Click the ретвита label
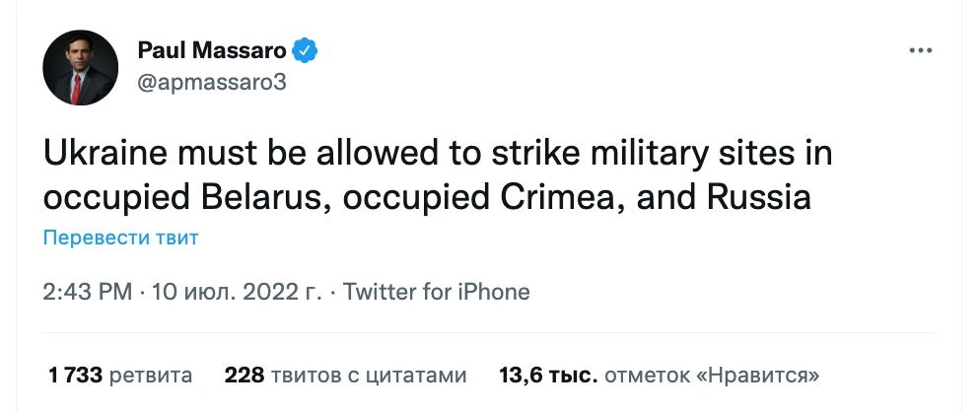The width and height of the screenshot is (980, 412). (151, 375)
